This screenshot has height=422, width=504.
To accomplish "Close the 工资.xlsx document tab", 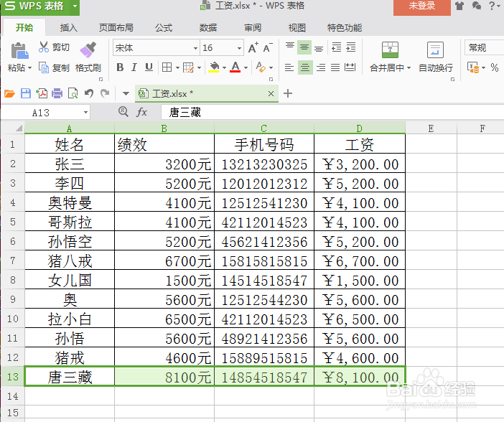I will pyautogui.click(x=271, y=93).
